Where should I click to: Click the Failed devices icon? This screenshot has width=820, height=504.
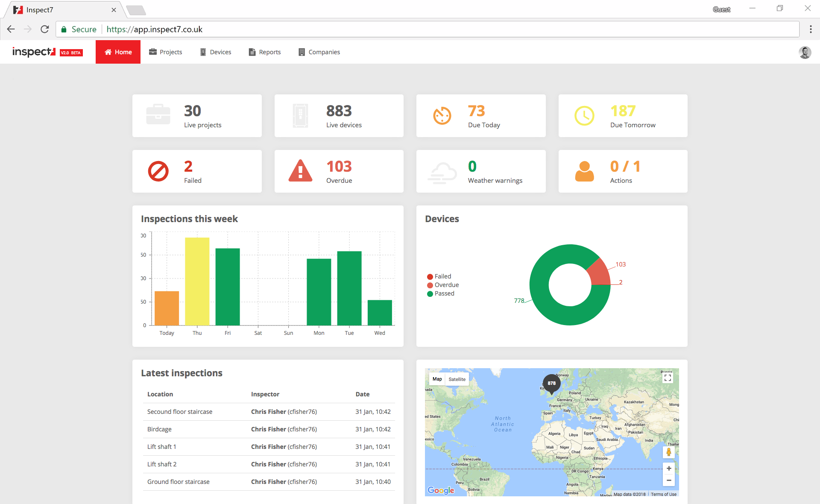[159, 172]
